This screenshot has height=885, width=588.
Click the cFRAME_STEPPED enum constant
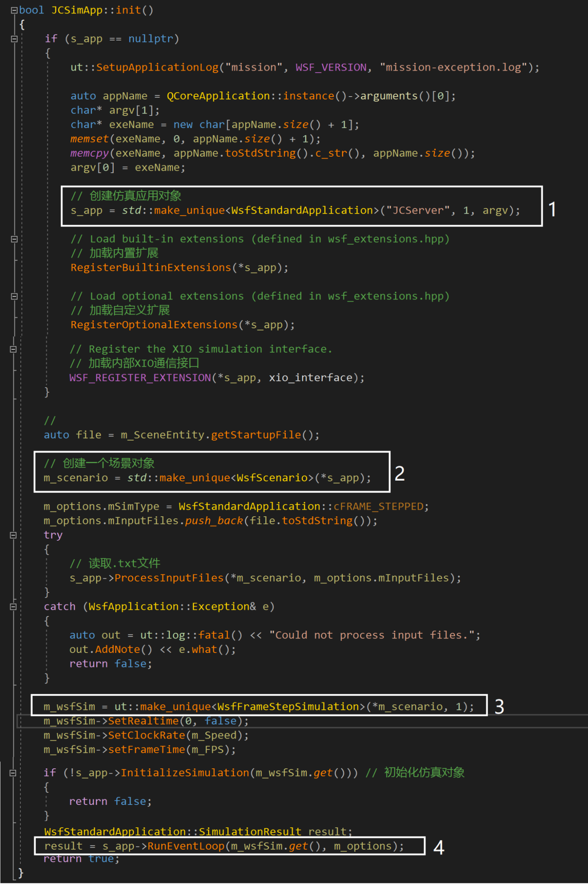(378, 507)
